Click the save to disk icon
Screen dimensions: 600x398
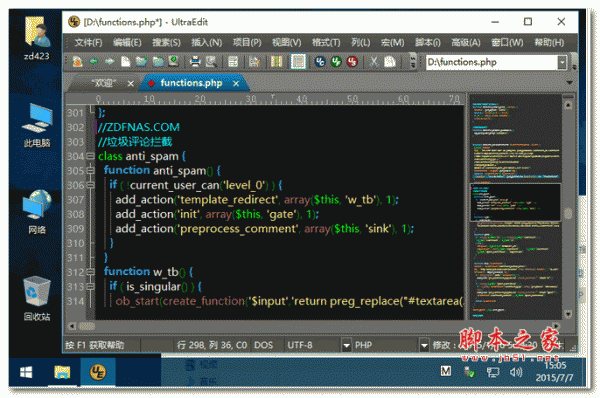click(x=173, y=62)
